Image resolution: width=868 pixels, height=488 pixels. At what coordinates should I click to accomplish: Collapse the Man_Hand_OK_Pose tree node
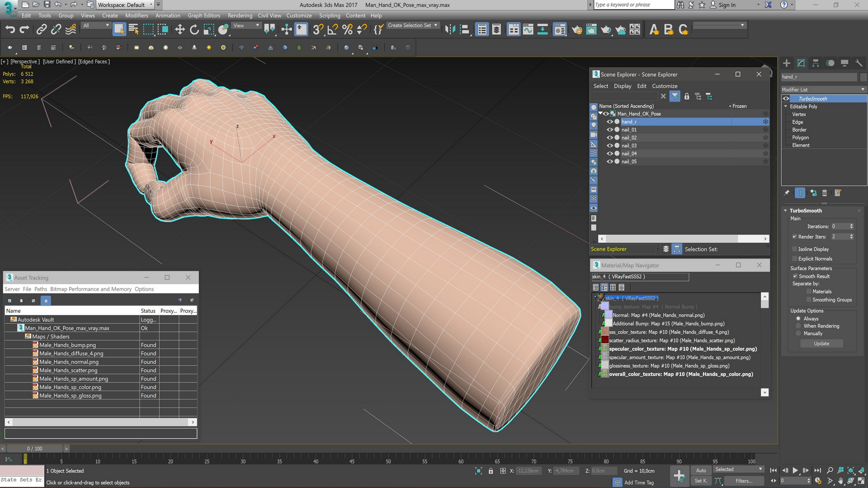[x=600, y=113]
